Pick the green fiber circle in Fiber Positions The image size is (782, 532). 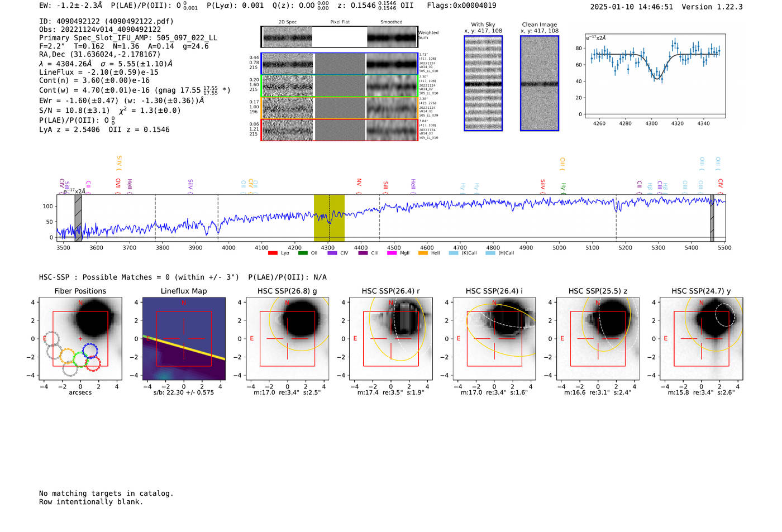pos(80,360)
